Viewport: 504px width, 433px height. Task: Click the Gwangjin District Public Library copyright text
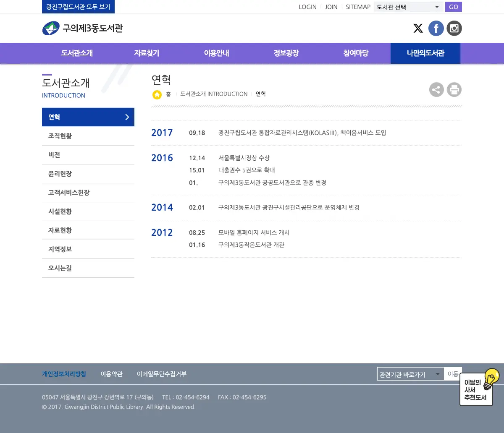(119, 407)
